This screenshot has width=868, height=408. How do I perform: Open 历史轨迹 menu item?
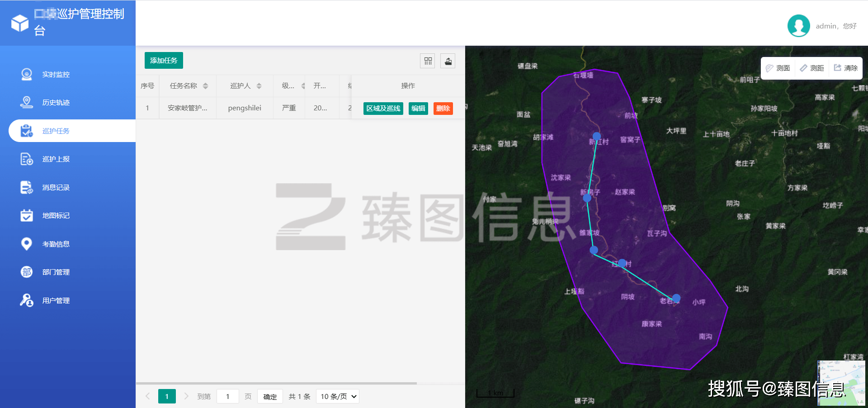(56, 103)
